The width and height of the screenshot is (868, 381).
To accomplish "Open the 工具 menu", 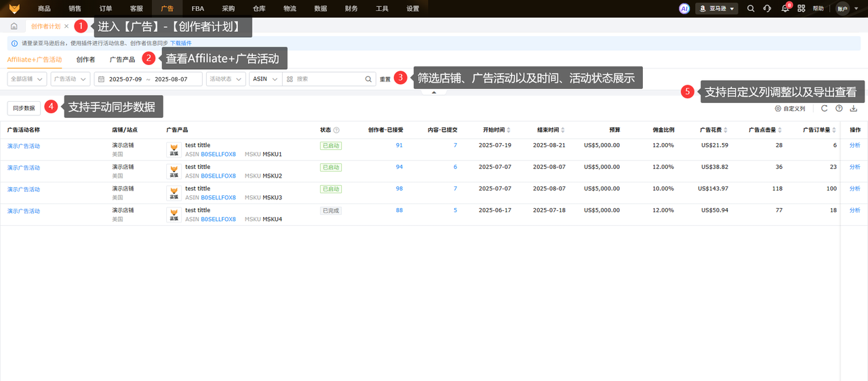I will tap(382, 8).
